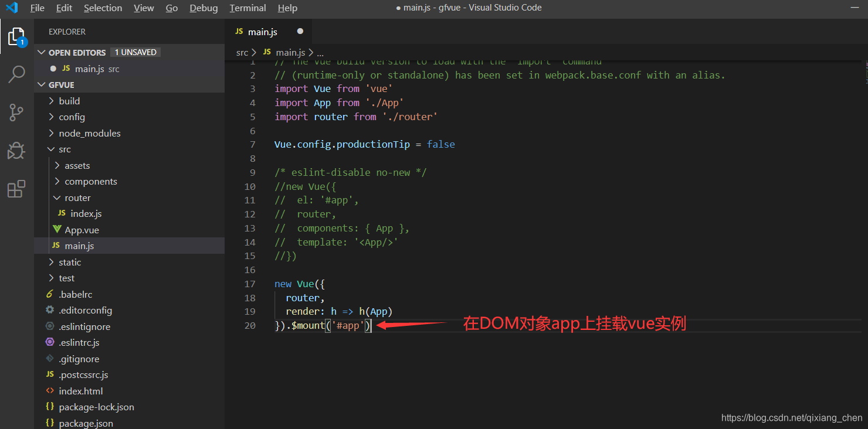
Task: Click the HTML icon beside index.html
Action: click(50, 391)
